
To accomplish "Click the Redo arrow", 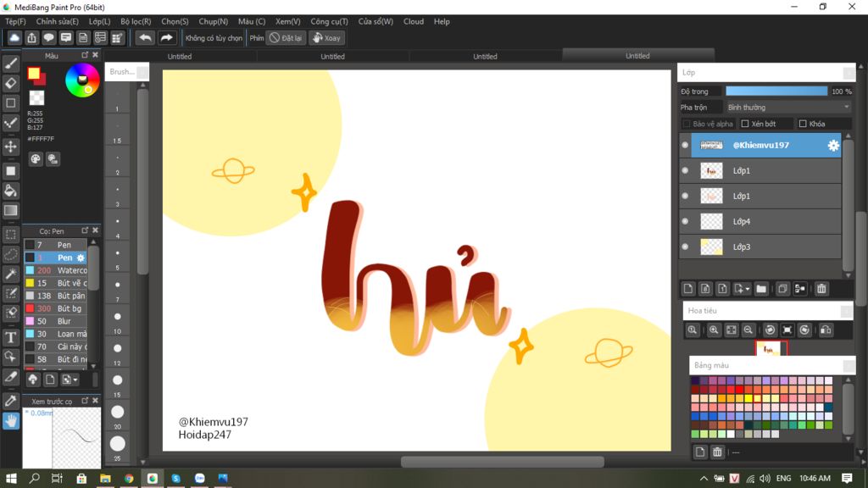I will pyautogui.click(x=166, y=37).
